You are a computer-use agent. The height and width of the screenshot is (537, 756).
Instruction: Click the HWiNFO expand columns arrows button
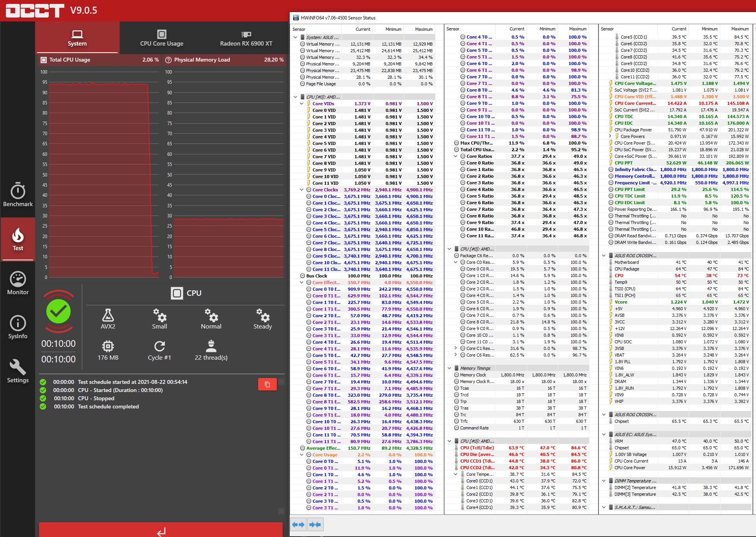pyautogui.click(x=298, y=525)
